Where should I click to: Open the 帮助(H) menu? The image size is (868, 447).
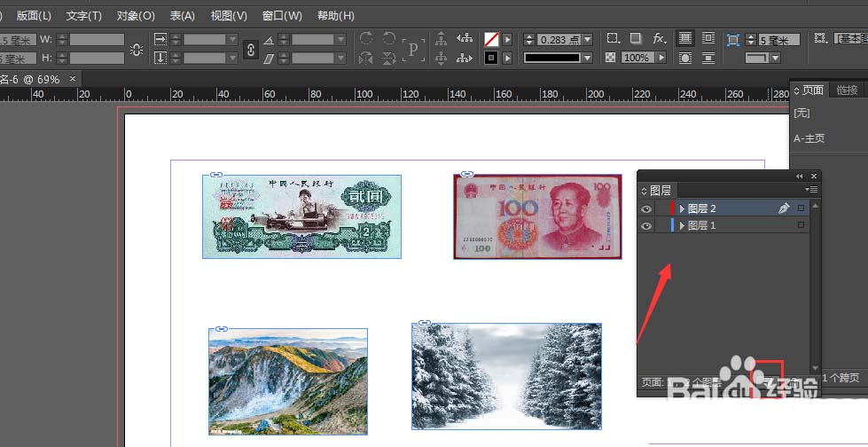point(335,15)
